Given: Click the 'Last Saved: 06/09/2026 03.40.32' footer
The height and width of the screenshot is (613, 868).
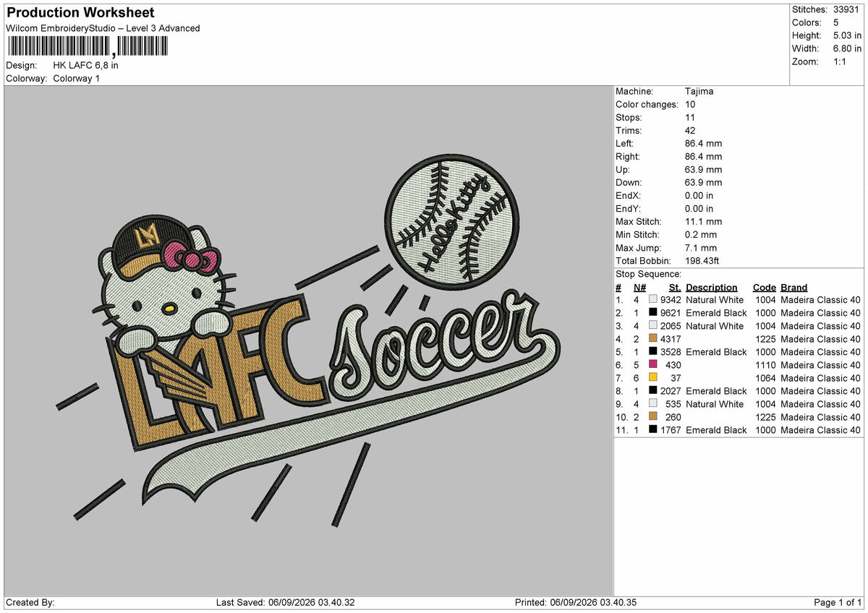Looking at the screenshot, I should tap(285, 603).
